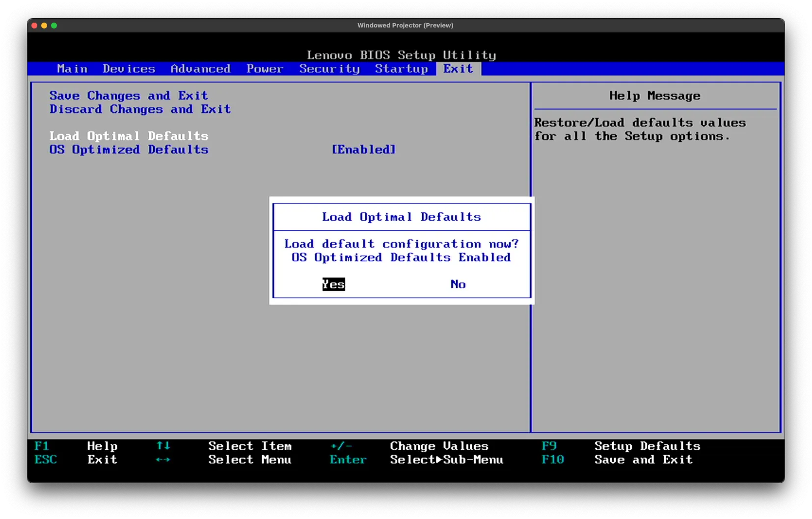Click the ESC Exit key hint
812x519 pixels.
pos(76,460)
